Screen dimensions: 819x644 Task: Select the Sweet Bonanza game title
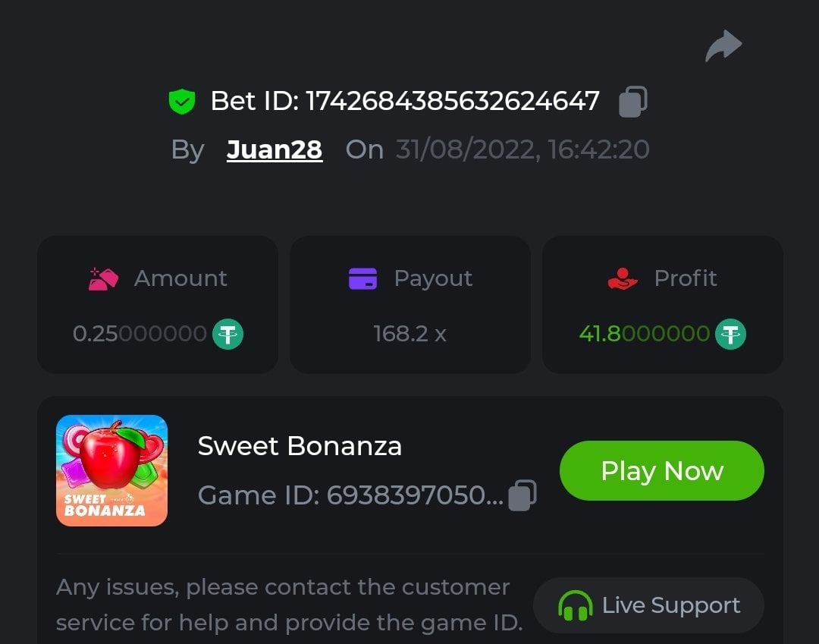pos(300,446)
